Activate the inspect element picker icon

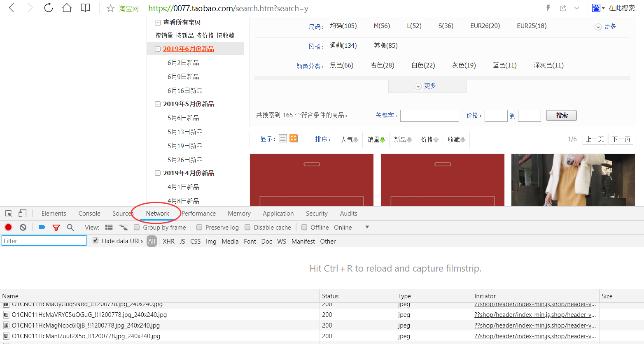(9, 213)
